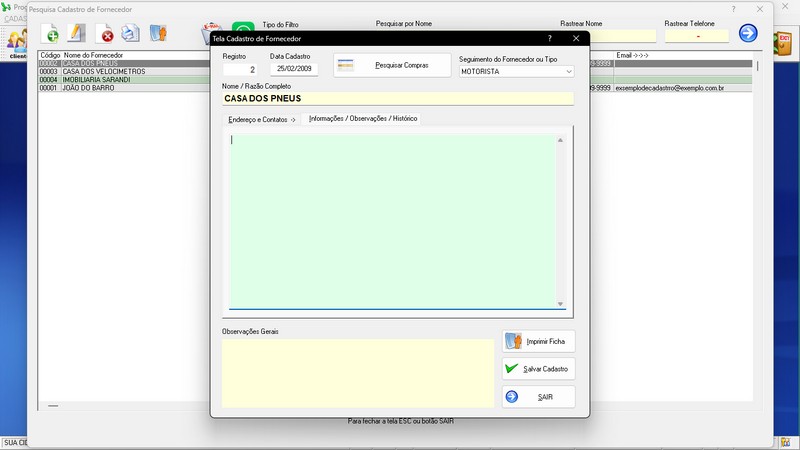The image size is (800, 450).
Task: Click the Exit door icon
Action: [785, 41]
